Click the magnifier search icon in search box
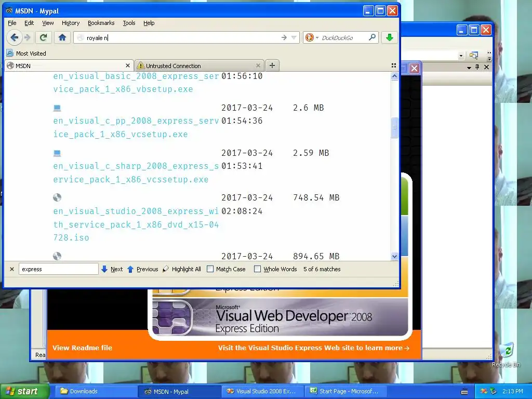This screenshot has height=399, width=532. coord(372,37)
